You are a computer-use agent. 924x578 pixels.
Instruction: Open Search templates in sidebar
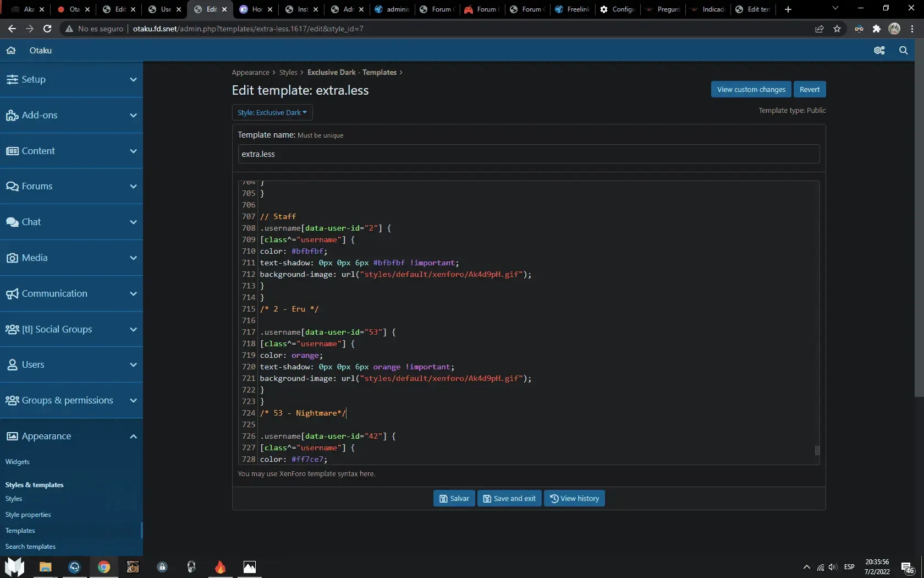click(x=30, y=547)
